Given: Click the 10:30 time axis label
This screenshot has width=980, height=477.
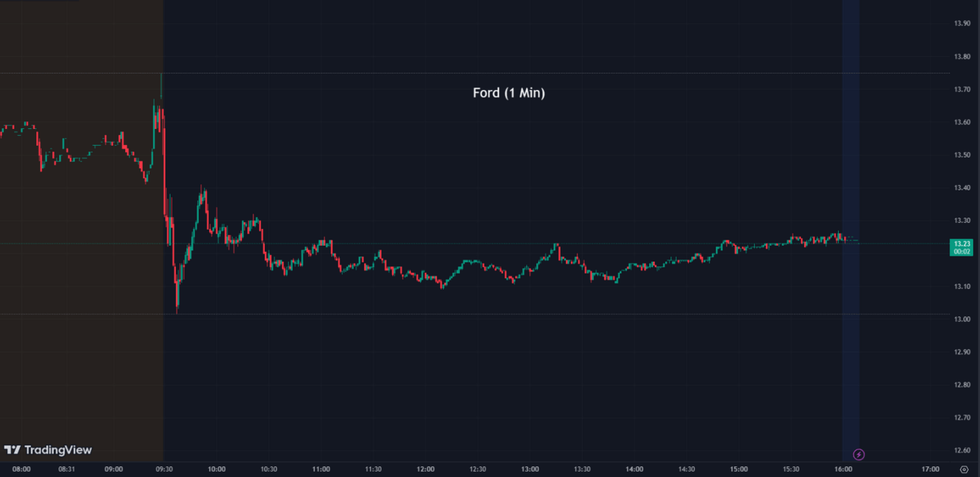Looking at the screenshot, I should [269, 469].
